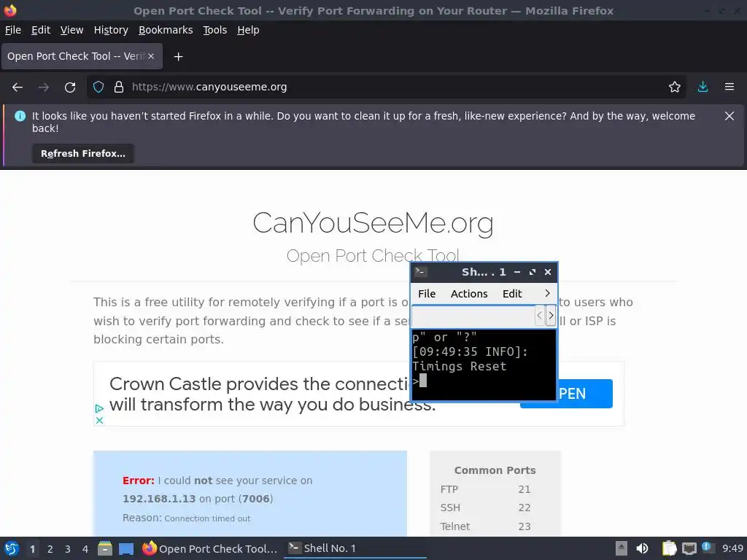Click IP address 192.168.1.13 text
This screenshot has width=747, height=560.
159,499
